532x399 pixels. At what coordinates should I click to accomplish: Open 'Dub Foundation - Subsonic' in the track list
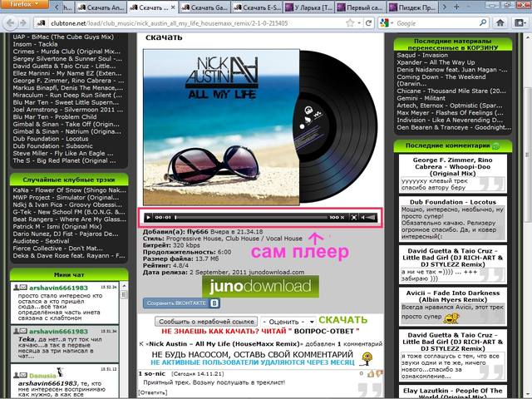point(52,146)
